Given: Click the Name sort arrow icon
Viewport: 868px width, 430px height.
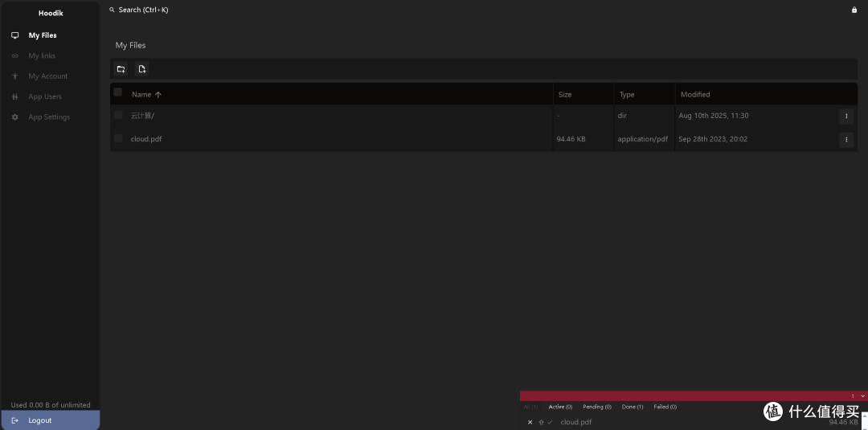Looking at the screenshot, I should coord(158,95).
